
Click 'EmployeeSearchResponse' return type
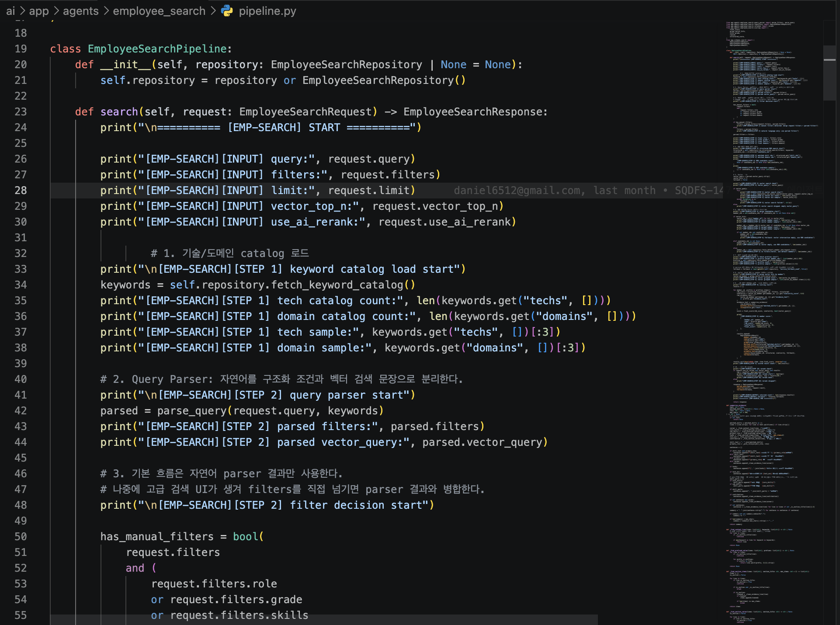pyautogui.click(x=472, y=112)
